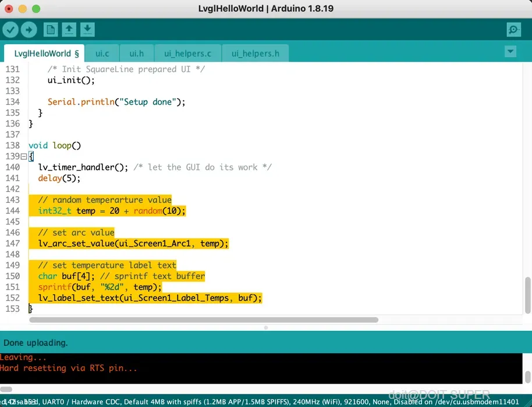Click the console vertical scrollbar
This screenshot has width=532, height=407.
tap(527, 377)
